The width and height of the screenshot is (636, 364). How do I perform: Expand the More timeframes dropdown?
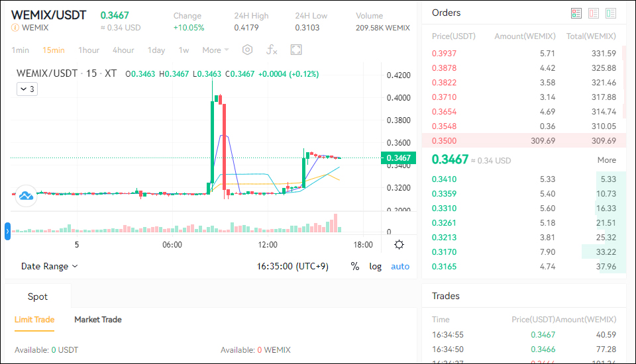point(215,50)
